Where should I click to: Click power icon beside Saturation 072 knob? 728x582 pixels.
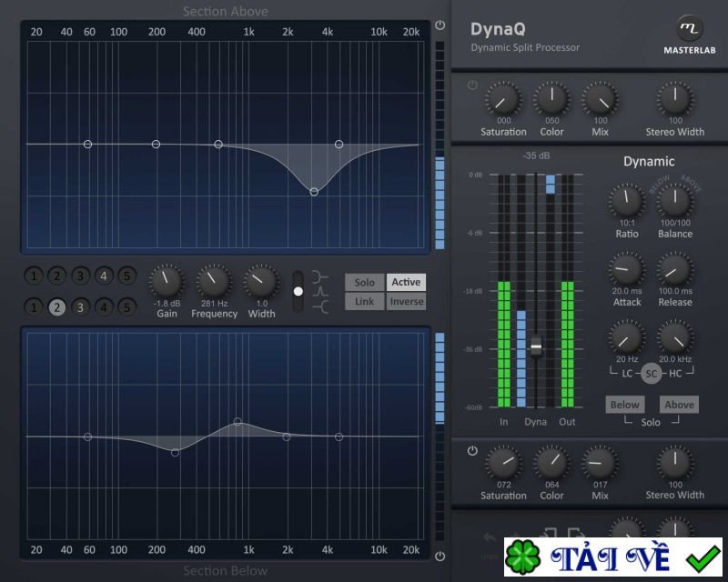tap(472, 450)
